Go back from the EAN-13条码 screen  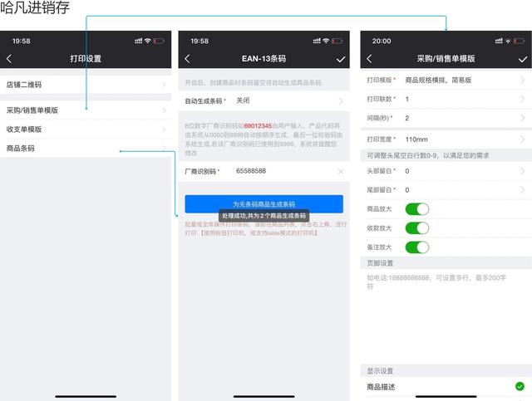(x=187, y=59)
